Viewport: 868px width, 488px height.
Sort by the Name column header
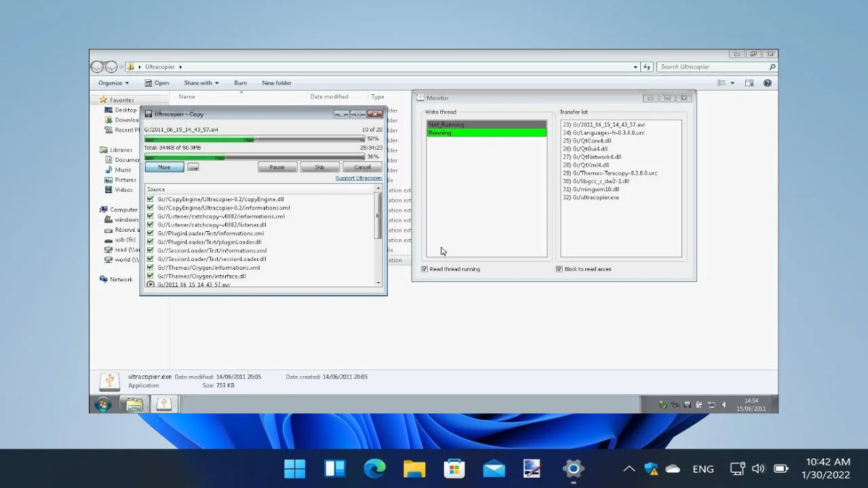pos(186,97)
